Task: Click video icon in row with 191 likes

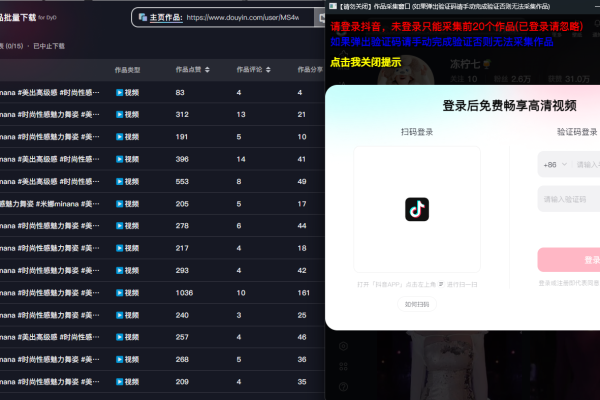Action: tap(119, 137)
